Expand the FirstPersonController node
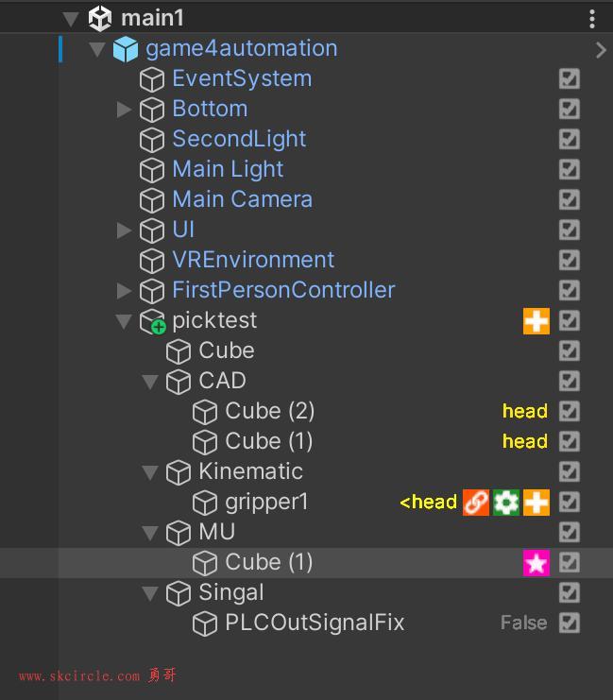This screenshot has height=700, width=613. [124, 291]
